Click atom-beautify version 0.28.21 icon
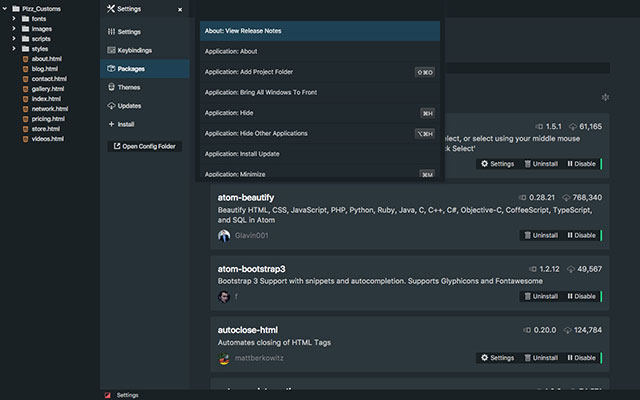640x400 pixels. coord(522,198)
